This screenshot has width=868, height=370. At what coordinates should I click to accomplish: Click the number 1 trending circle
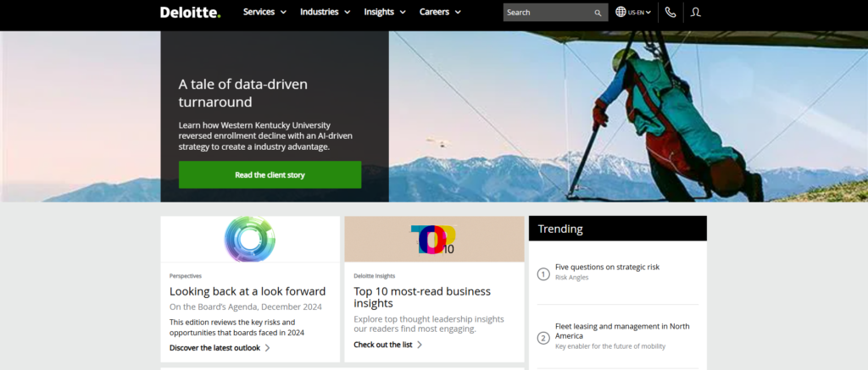click(543, 273)
